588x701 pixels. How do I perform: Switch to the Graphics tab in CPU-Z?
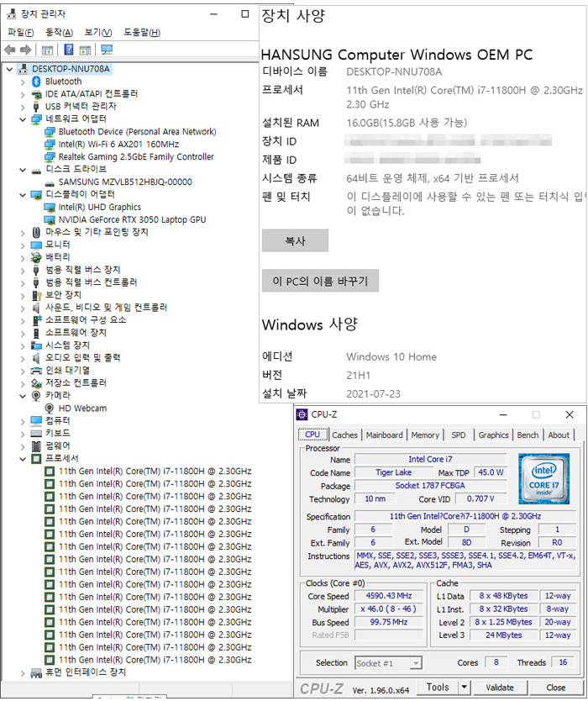click(x=493, y=435)
